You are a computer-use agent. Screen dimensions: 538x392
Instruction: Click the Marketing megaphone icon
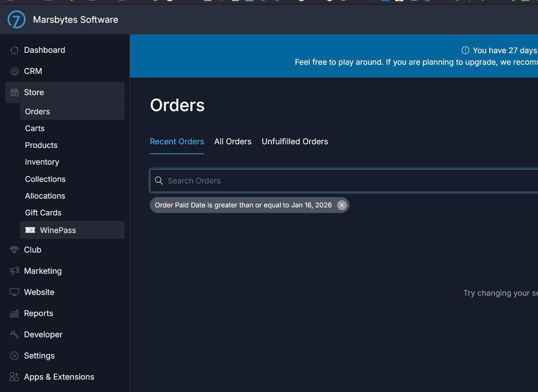[14, 271]
